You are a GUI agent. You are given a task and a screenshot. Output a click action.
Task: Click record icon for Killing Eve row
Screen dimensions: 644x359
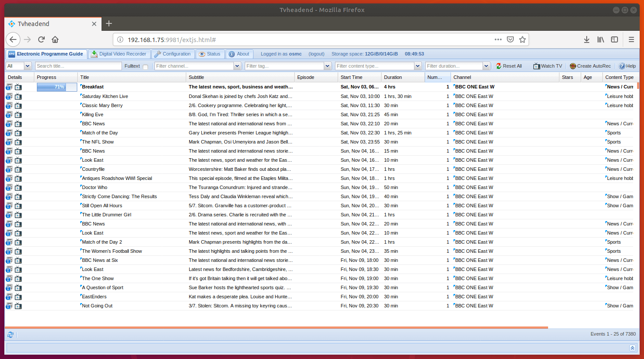(18, 115)
